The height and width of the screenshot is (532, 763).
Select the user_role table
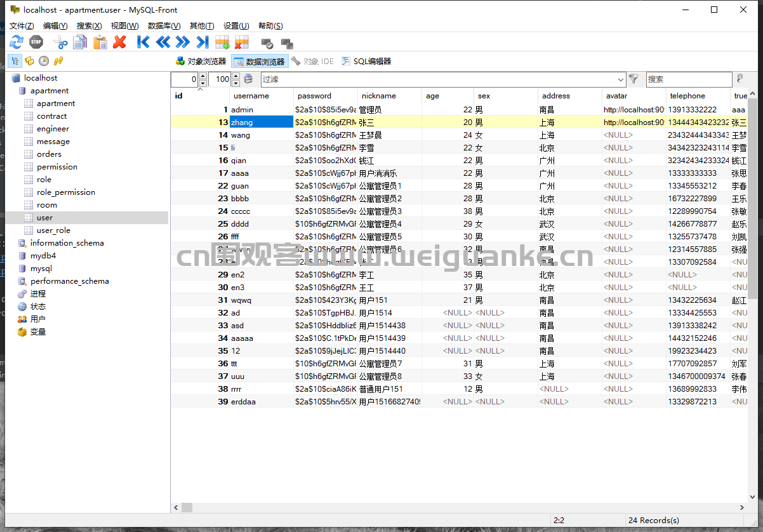53,230
